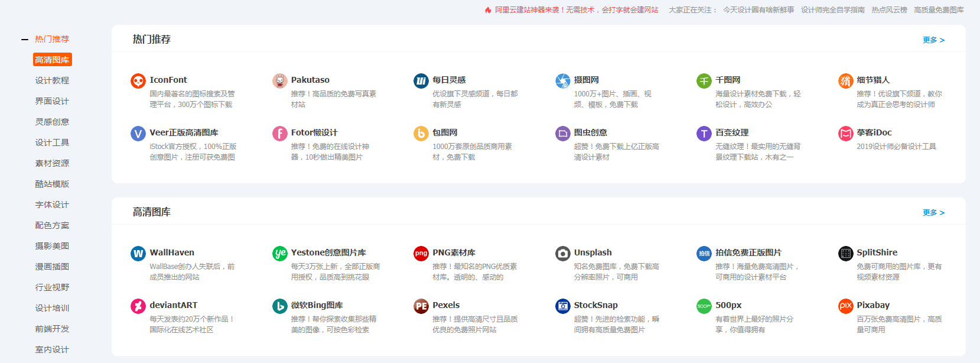The image size is (980, 363).
Task: Click the StockSnap camera icon
Action: tap(563, 306)
